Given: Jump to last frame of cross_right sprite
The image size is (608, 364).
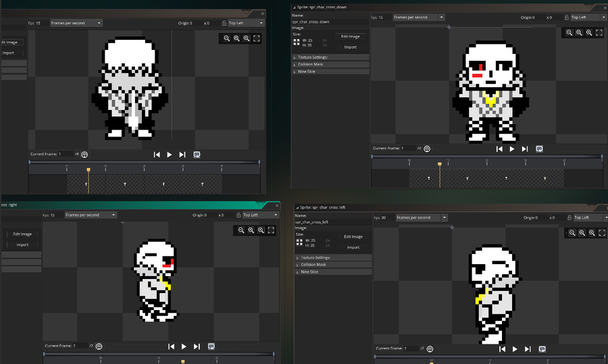Looking at the screenshot, I should tap(197, 346).
